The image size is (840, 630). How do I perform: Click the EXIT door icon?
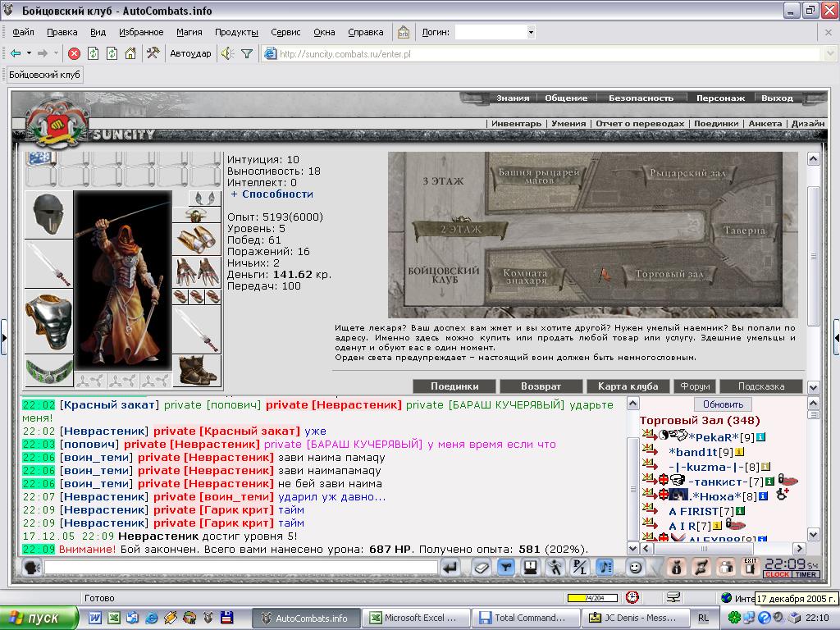click(750, 567)
